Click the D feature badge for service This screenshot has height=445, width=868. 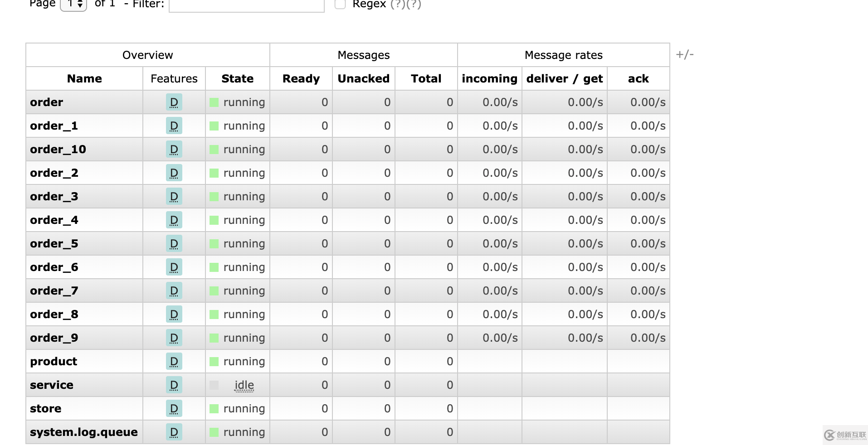coord(174,385)
